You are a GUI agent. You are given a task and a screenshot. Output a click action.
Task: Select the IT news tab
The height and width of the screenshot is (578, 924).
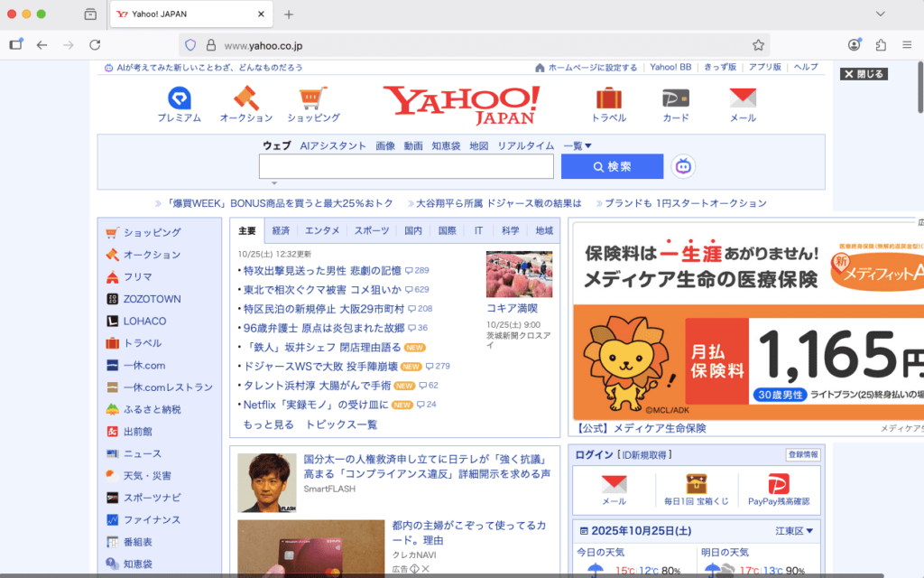click(478, 230)
